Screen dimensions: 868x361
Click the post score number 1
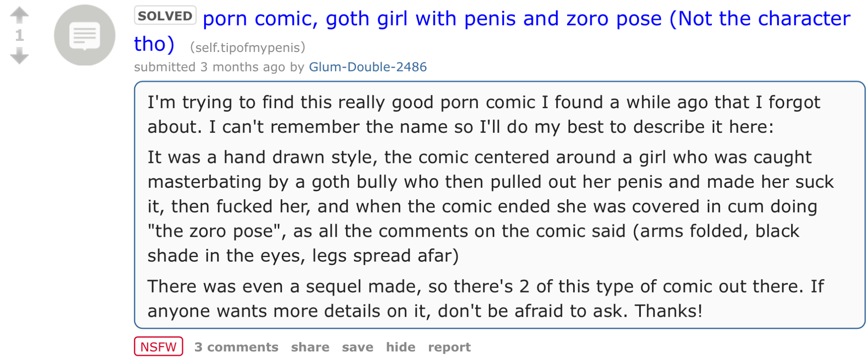19,35
